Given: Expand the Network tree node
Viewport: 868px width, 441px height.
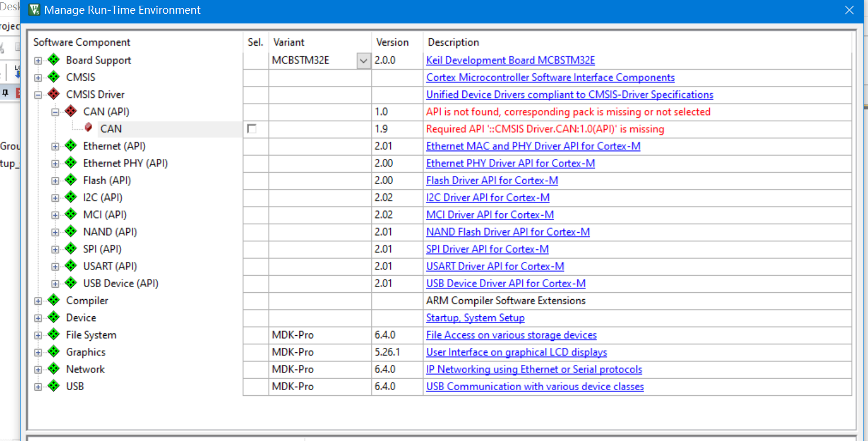Looking at the screenshot, I should (38, 370).
